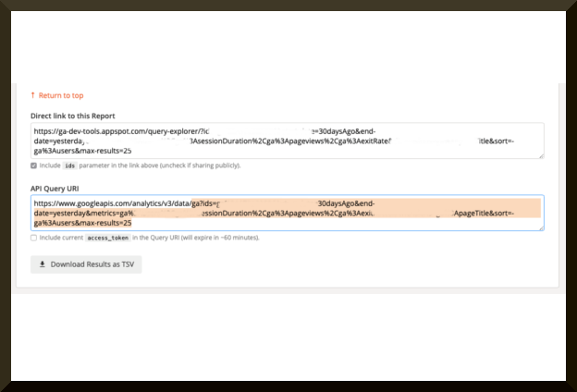Enable the Include current access_token checkbox
Viewport: 577px width, 392px height.
point(33,238)
